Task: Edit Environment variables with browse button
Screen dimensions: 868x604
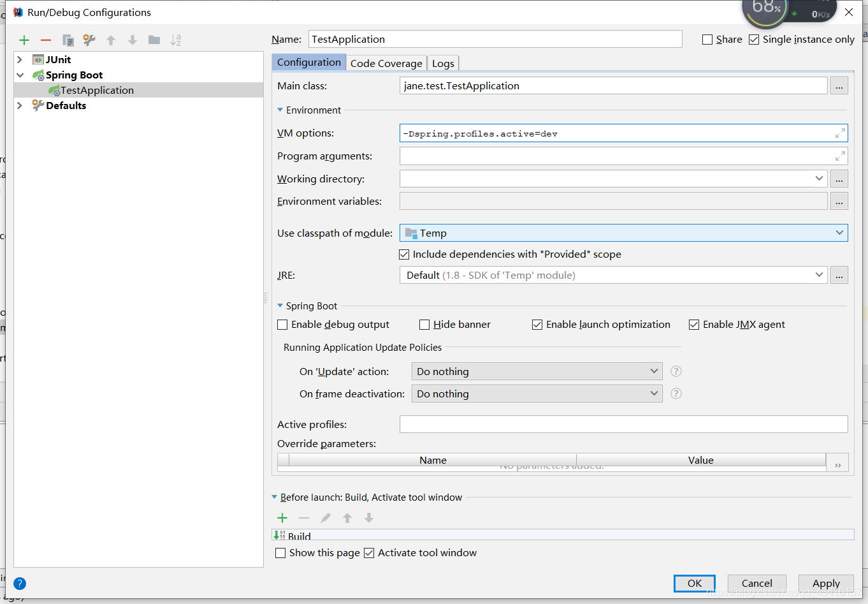Action: (x=839, y=201)
